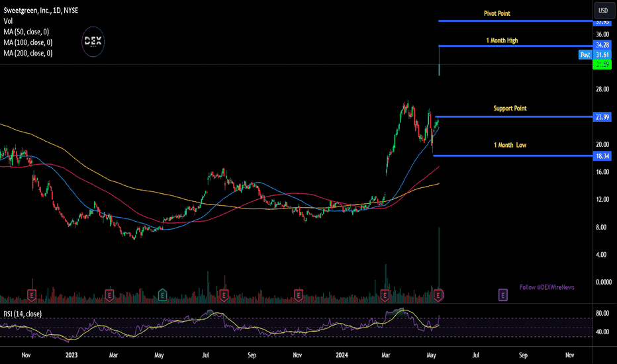This screenshot has height=364, width=617.
Task: Click the 0.0000 volume axis label
Action: pyautogui.click(x=604, y=282)
